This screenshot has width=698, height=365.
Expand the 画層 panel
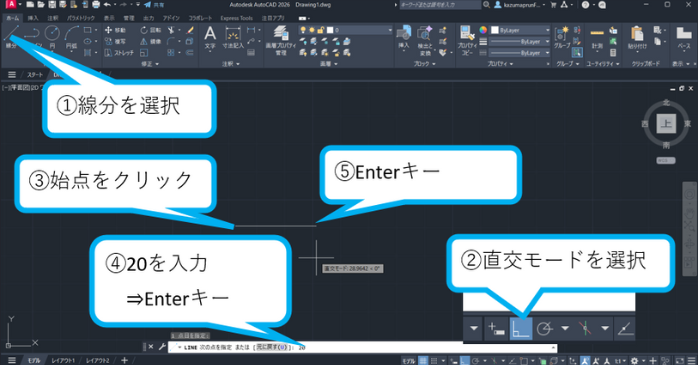(x=328, y=64)
